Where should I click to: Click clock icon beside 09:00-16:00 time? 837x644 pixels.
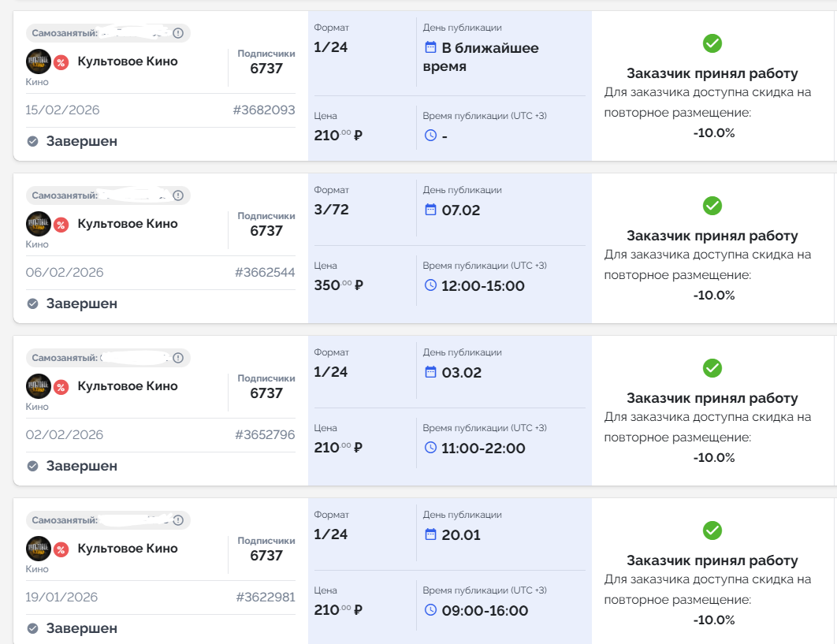click(x=430, y=610)
